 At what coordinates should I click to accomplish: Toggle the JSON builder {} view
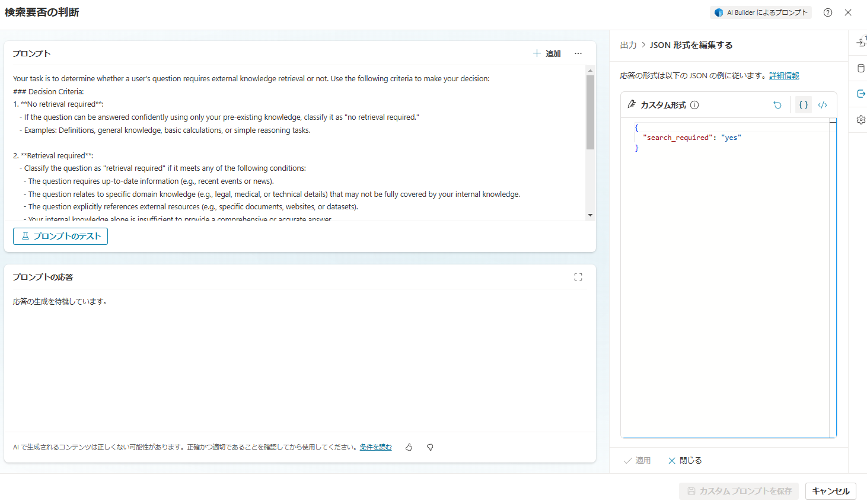click(x=804, y=104)
